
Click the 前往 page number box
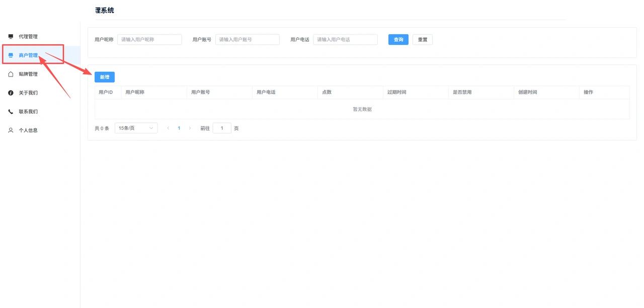pyautogui.click(x=222, y=128)
